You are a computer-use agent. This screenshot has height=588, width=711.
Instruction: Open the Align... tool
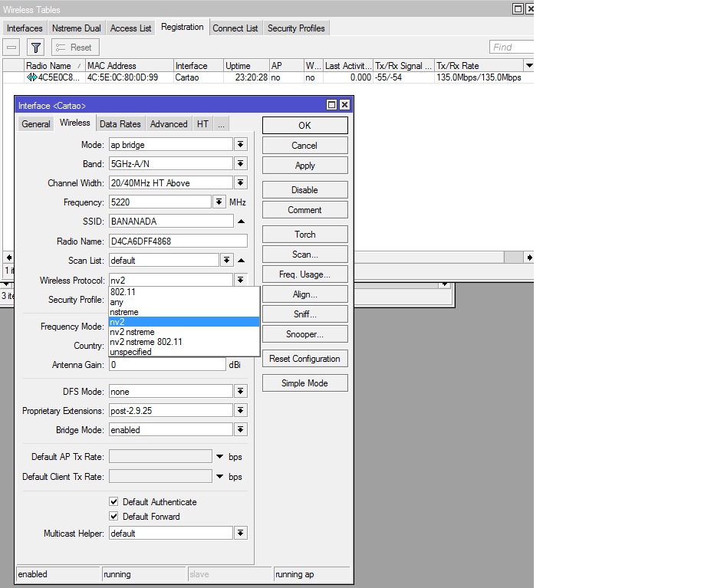tap(304, 294)
